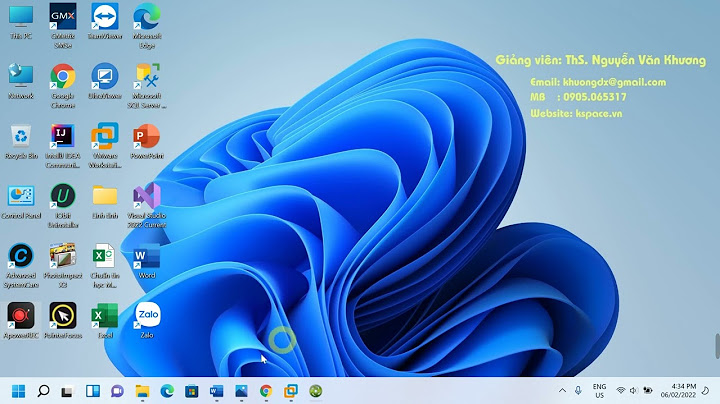Open Task View from the taskbar
This screenshot has width=720, height=404.
[x=68, y=391]
